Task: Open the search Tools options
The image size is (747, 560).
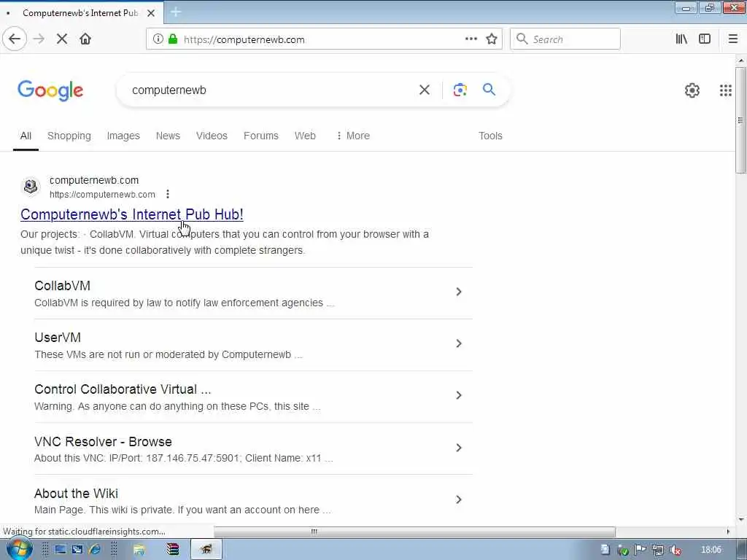Action: tap(490, 136)
